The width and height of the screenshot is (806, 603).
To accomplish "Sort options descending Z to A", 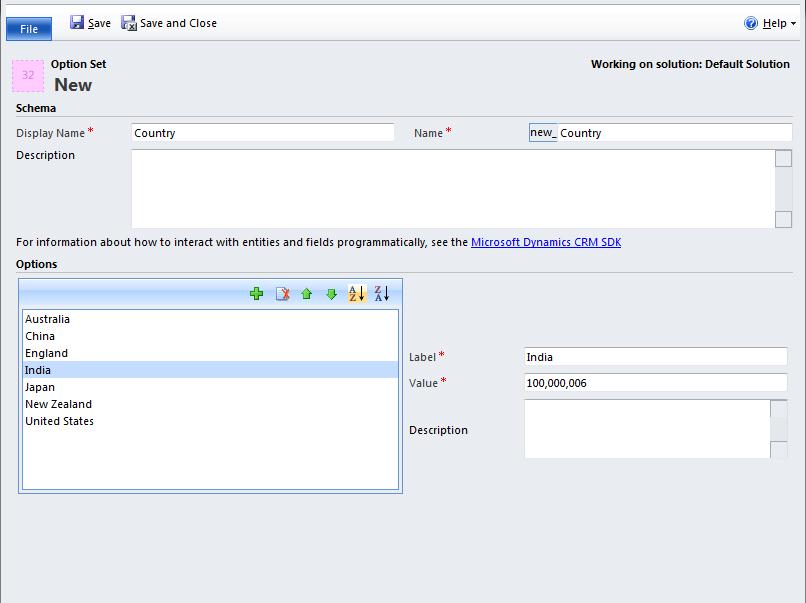I will tap(381, 293).
